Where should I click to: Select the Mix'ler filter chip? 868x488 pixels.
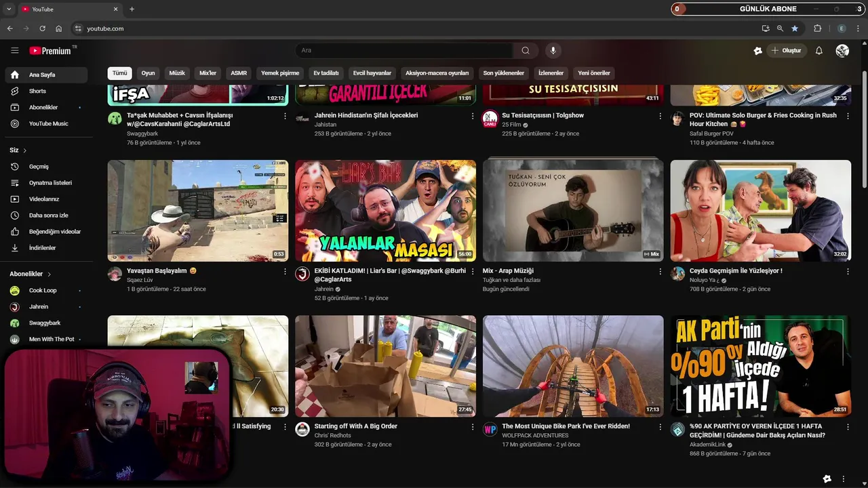pyautogui.click(x=208, y=73)
